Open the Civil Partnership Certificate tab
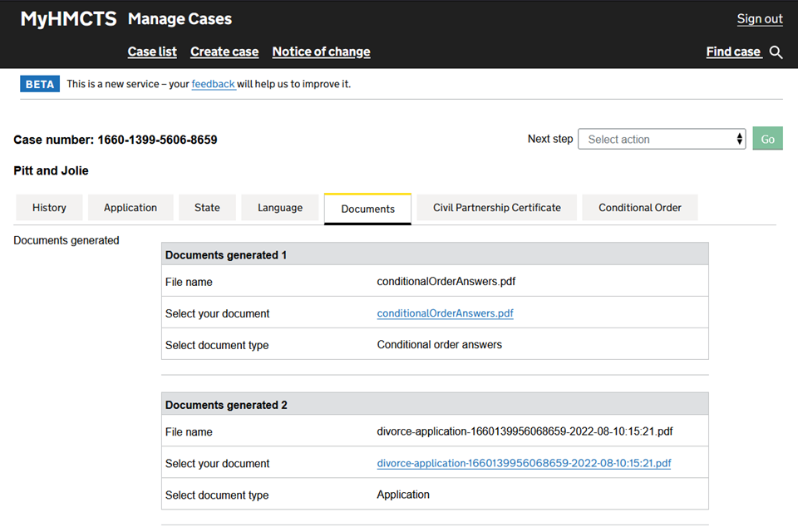 pyautogui.click(x=496, y=208)
